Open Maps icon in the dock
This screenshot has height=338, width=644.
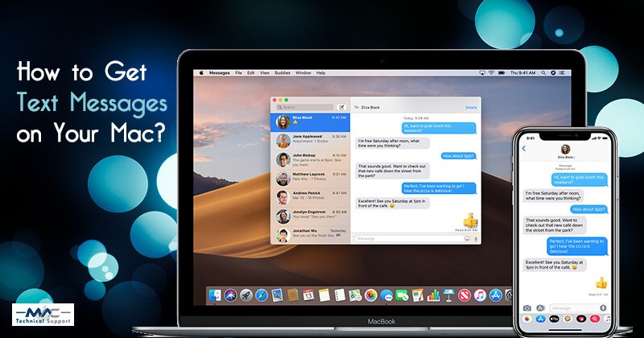pos(355,295)
